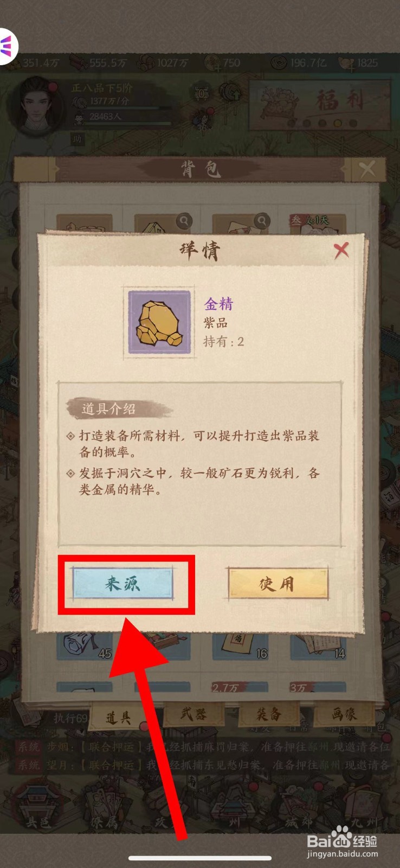Viewport: 400px width, 868px height.
Task: Close the 背包 backpack panel
Action: [367, 169]
